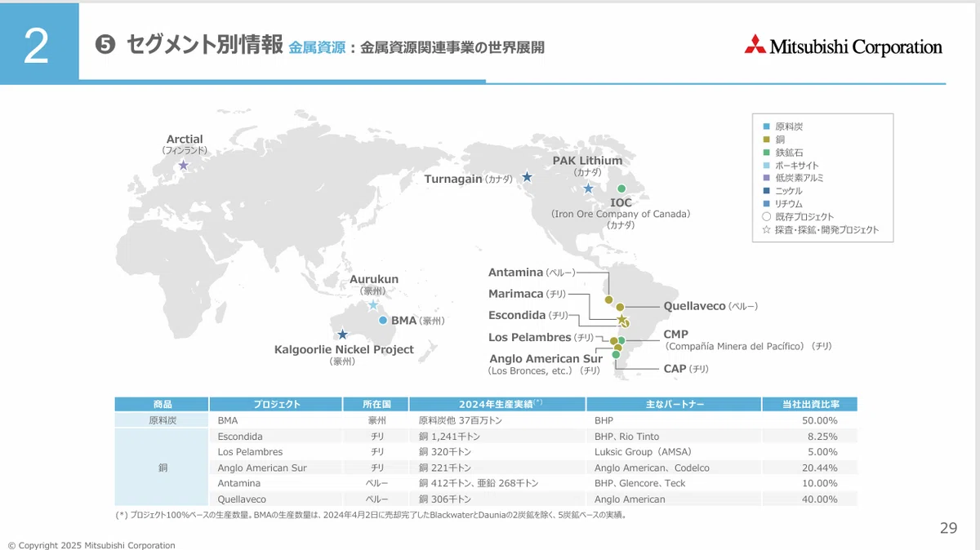Click the 原料炭 blue legend swatch

click(x=765, y=126)
